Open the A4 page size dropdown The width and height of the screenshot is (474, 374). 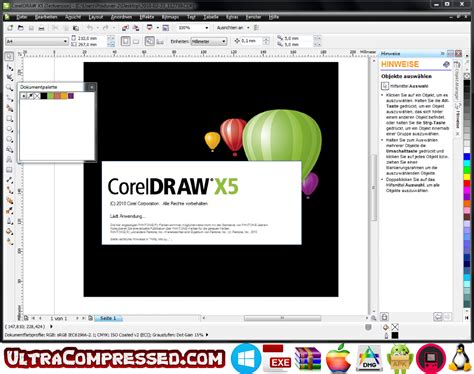(37, 41)
